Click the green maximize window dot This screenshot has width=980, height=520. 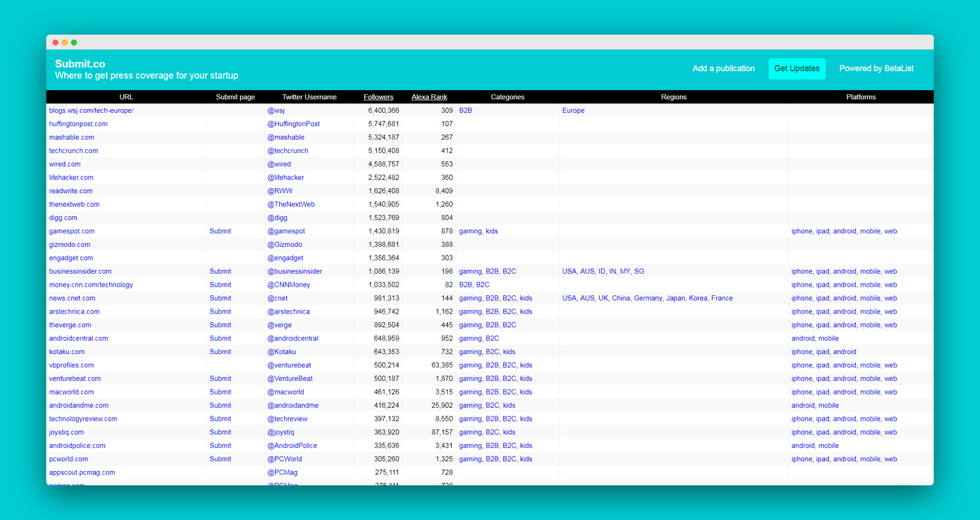coord(74,42)
